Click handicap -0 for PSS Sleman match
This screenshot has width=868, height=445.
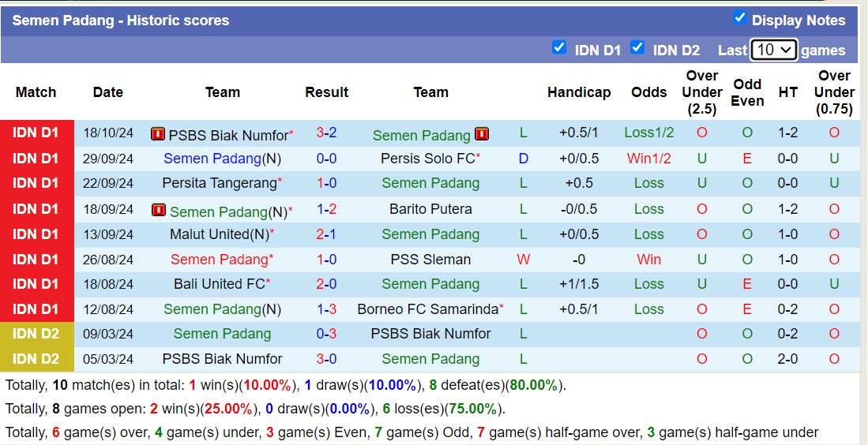579,260
